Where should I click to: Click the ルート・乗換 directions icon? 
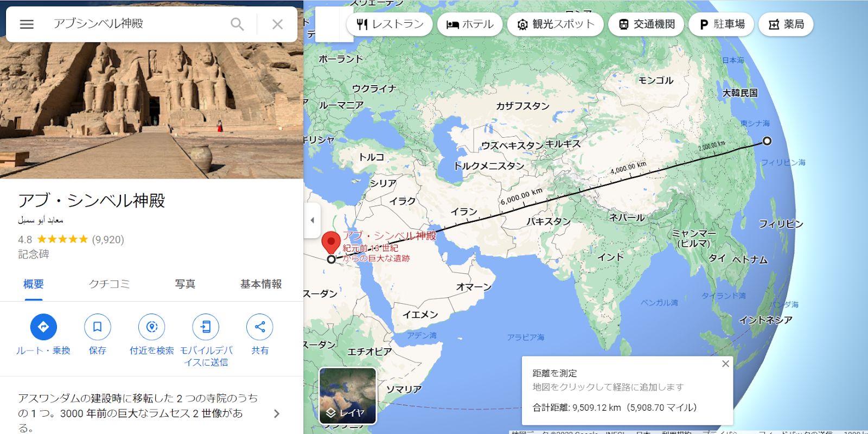click(43, 327)
